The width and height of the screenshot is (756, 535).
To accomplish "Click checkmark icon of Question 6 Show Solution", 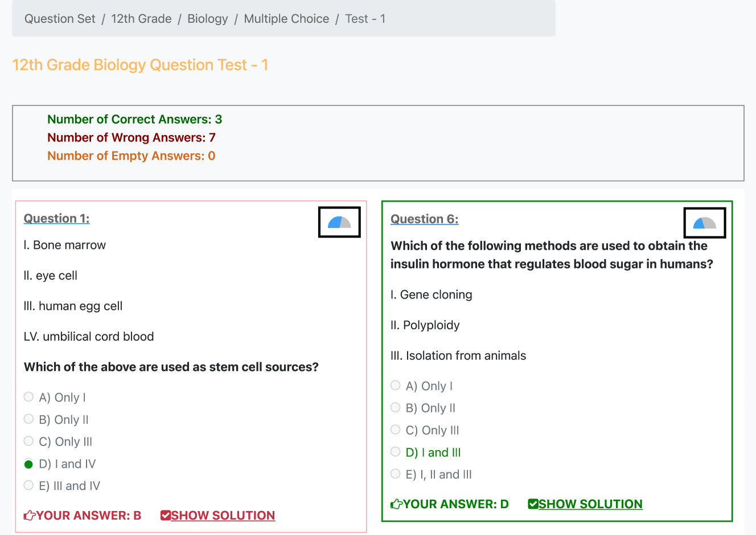I will (533, 504).
